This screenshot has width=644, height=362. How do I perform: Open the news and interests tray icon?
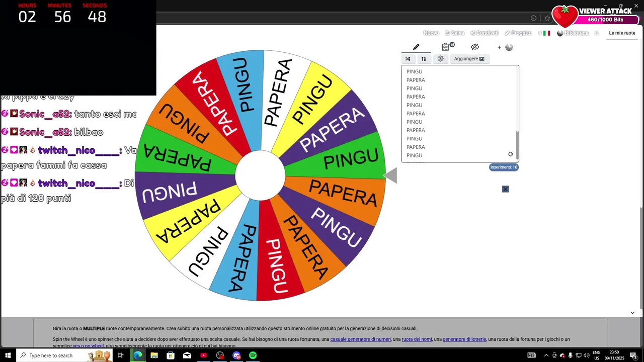532,355
